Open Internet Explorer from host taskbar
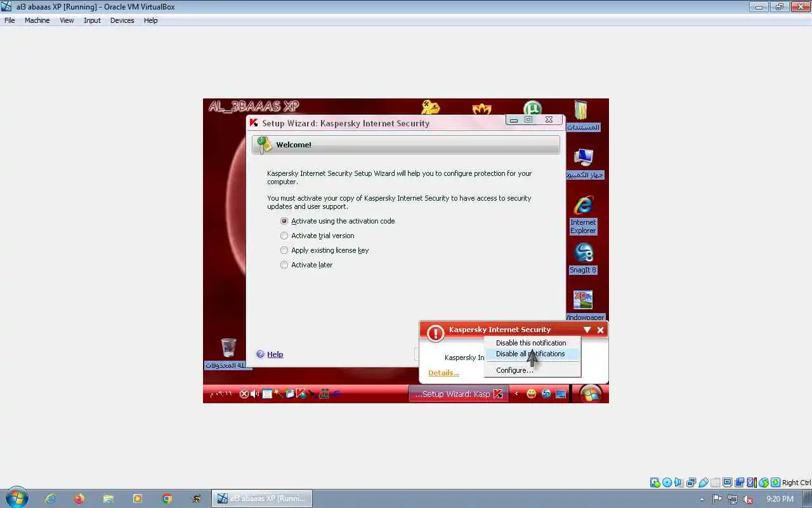Image resolution: width=812 pixels, height=508 pixels. tap(50, 498)
